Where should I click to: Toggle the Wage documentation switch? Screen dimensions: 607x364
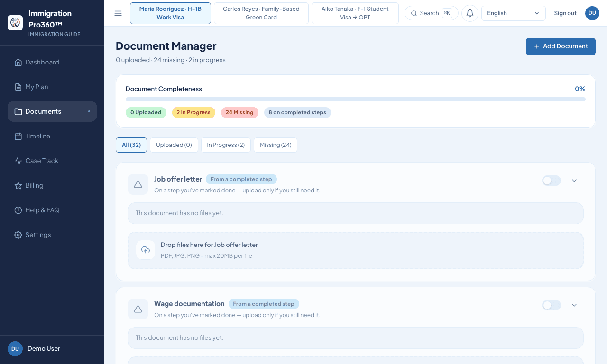click(552, 305)
